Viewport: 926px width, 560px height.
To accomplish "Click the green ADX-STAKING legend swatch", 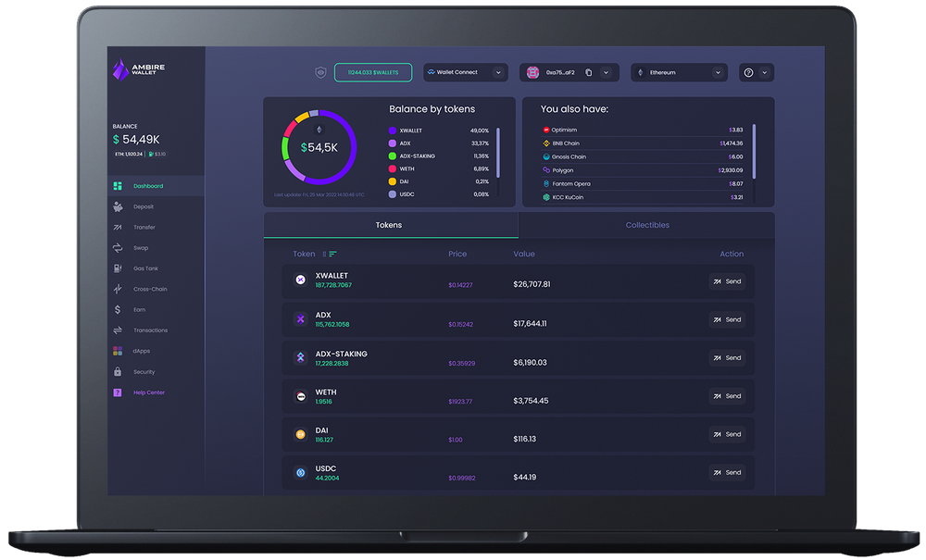I will point(392,156).
